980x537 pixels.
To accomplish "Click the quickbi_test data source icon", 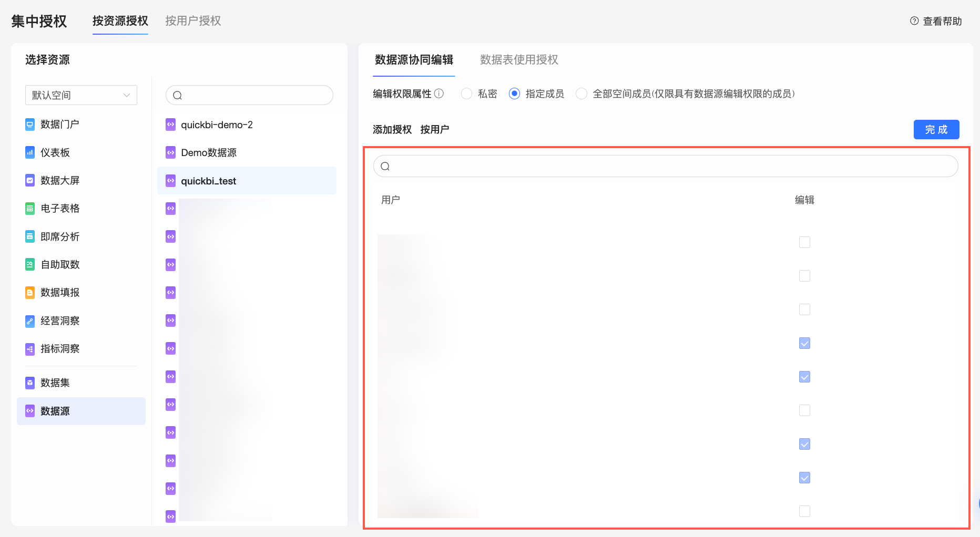I will coord(170,181).
